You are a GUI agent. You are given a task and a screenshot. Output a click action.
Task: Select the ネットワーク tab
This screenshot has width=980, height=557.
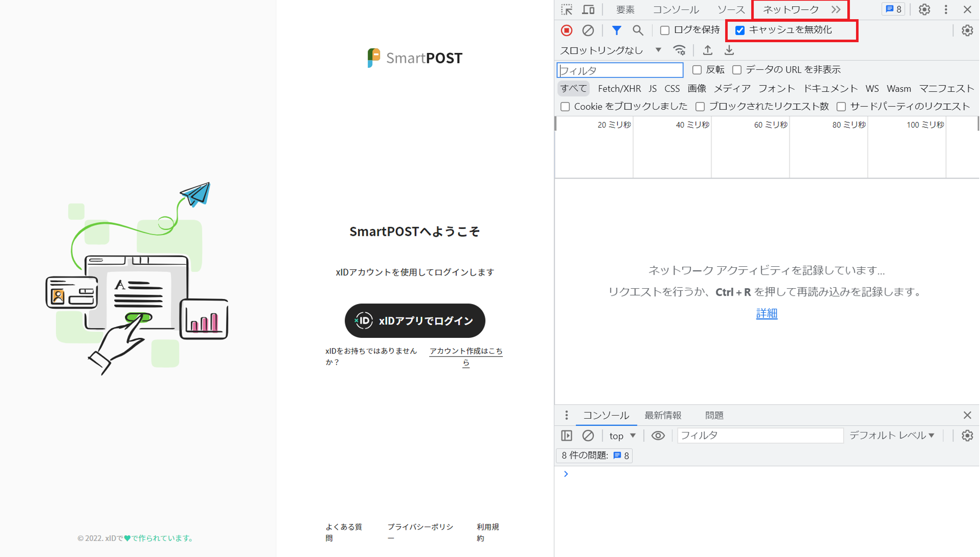coord(790,9)
